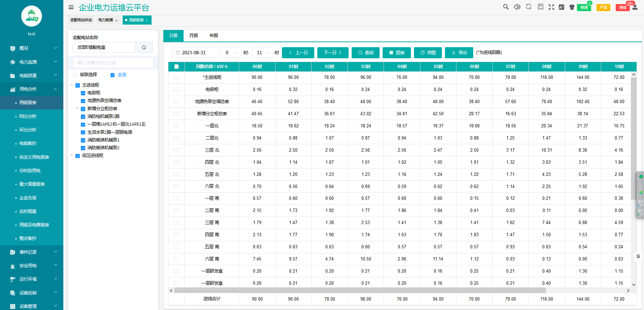644x310 pixels.
Task: Expand the 事件记录 sidebar menu
Action: (x=56, y=252)
